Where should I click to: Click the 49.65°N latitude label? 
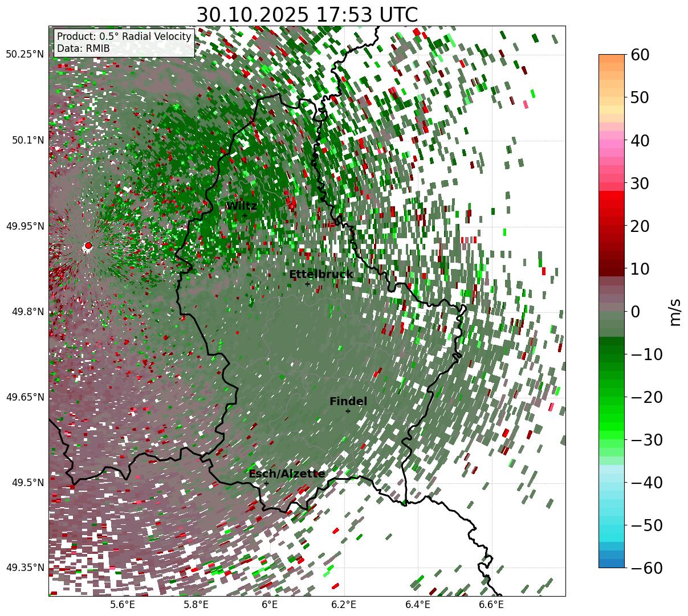tap(25, 397)
